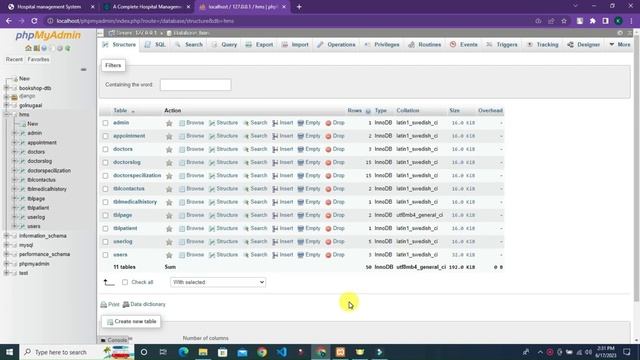Viewport: 640px width, 360px height.
Task: Expand the mysql database node
Action: [x=6, y=245]
